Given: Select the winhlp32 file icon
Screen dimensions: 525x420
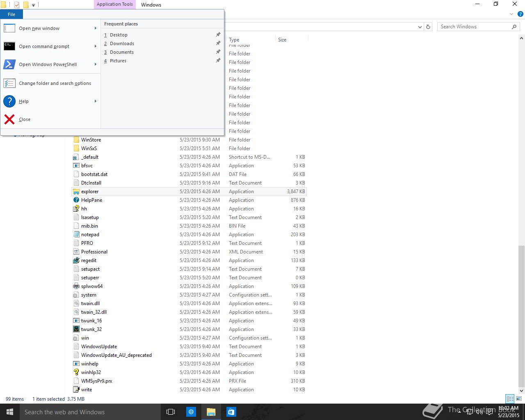Looking at the screenshot, I should point(76,372).
